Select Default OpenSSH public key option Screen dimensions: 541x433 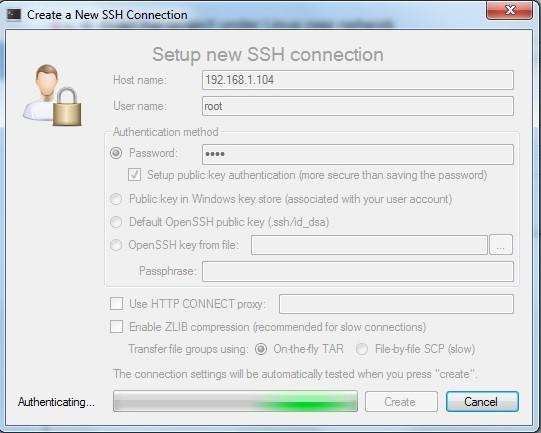116,222
